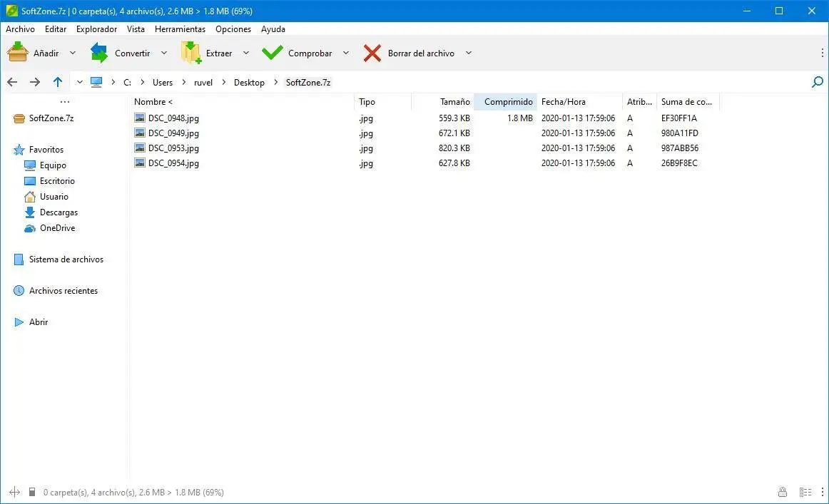Open search with magnifier icon
The width and height of the screenshot is (829, 504).
tap(818, 82)
